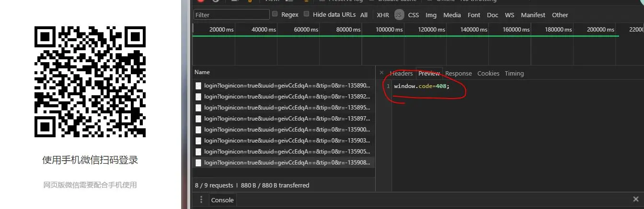
Task: Filter requests by Other type
Action: click(560, 15)
